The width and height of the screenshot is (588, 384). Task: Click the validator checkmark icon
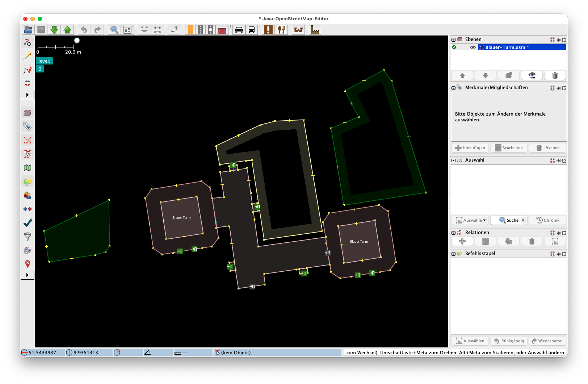click(28, 223)
